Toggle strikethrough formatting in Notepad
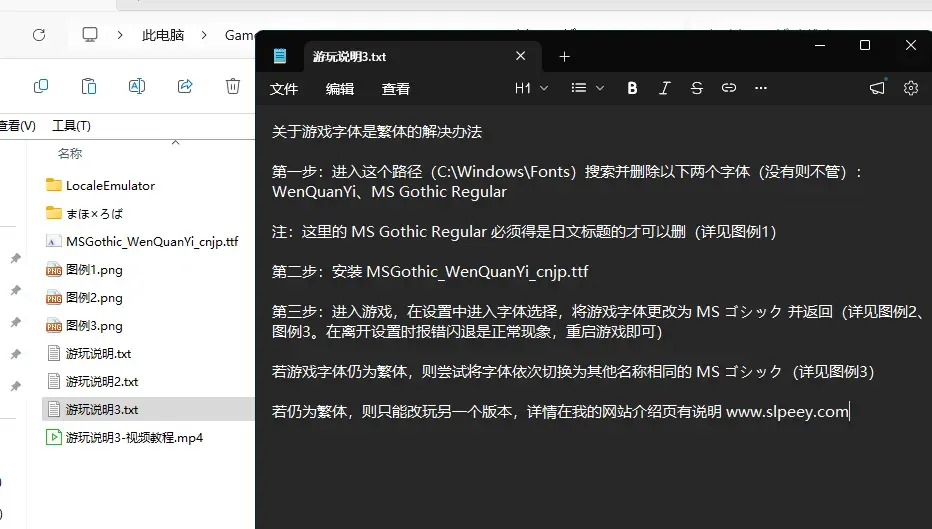The height and width of the screenshot is (529, 932). click(697, 89)
